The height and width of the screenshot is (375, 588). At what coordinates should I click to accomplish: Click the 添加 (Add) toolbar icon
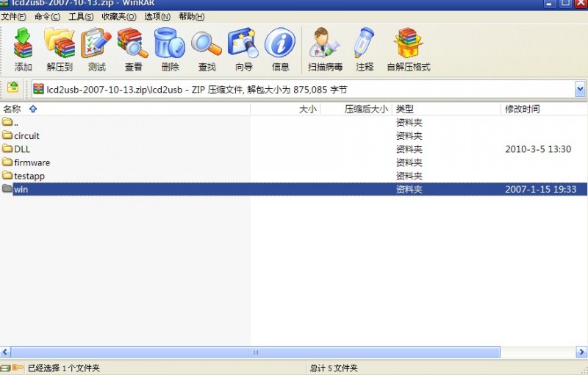point(23,44)
